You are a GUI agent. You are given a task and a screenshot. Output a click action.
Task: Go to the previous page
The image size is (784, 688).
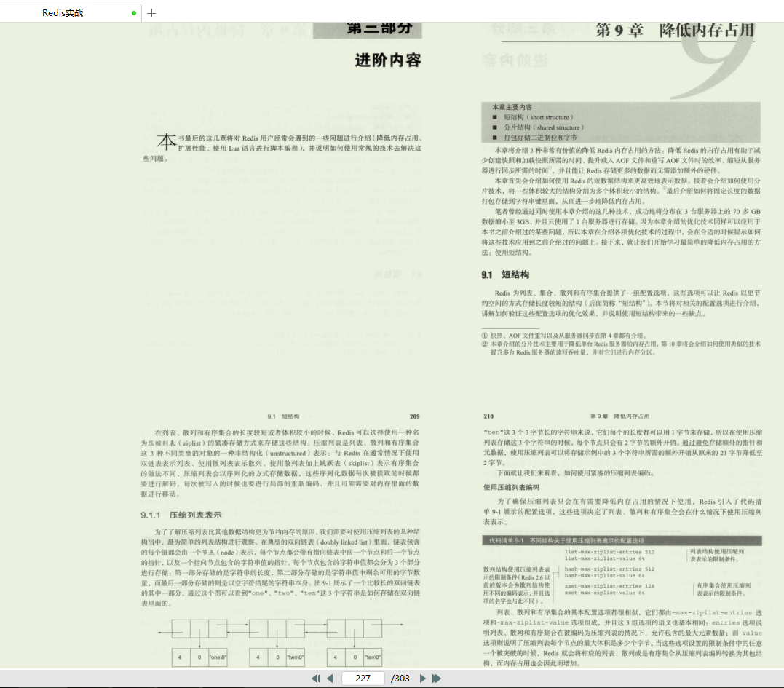pyautogui.click(x=330, y=679)
